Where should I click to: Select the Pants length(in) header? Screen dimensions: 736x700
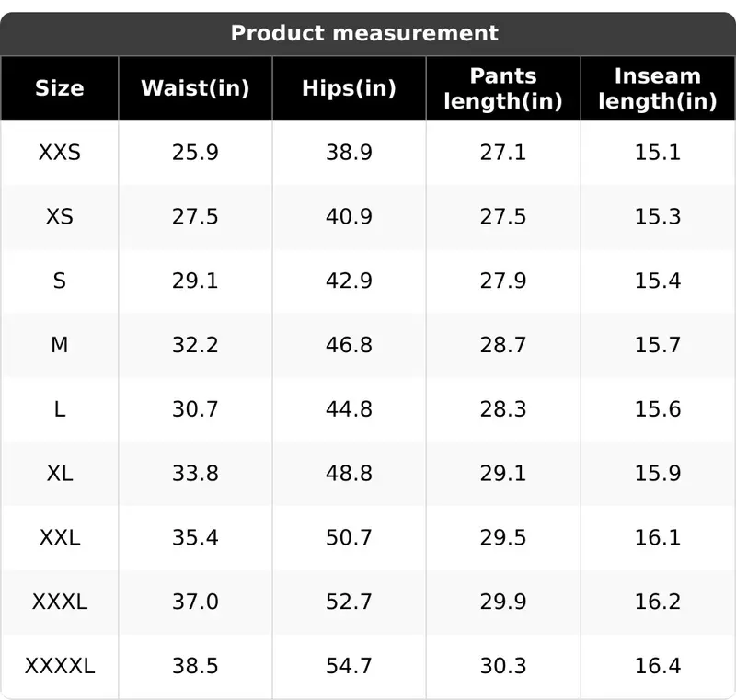tap(503, 88)
